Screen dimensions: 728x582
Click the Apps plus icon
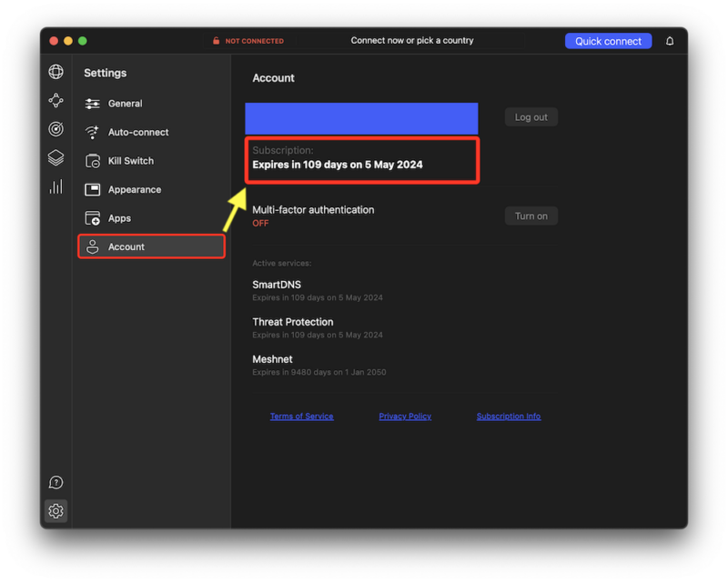point(93,218)
